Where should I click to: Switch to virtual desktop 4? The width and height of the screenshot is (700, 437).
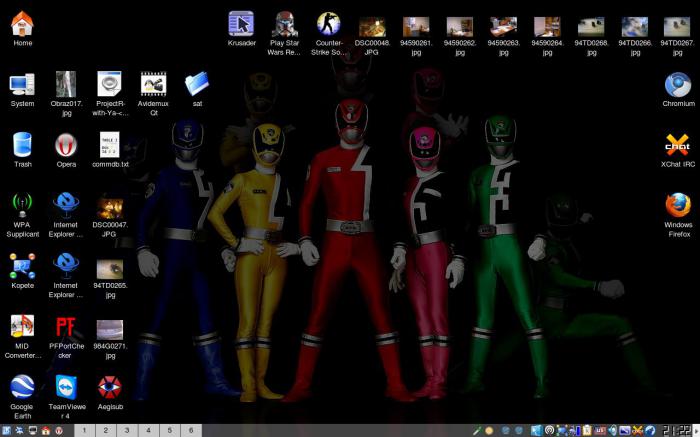(148, 430)
